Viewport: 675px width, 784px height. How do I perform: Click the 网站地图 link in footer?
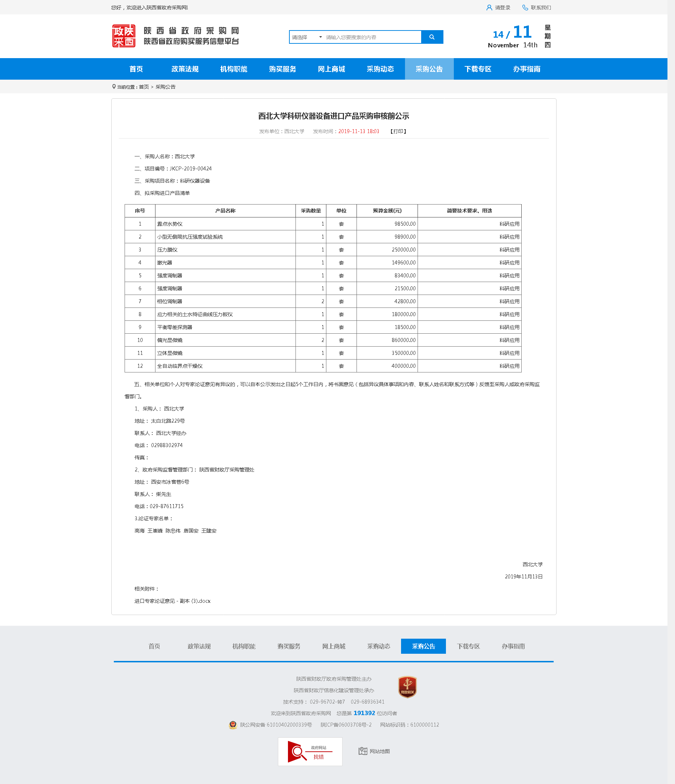click(x=380, y=751)
